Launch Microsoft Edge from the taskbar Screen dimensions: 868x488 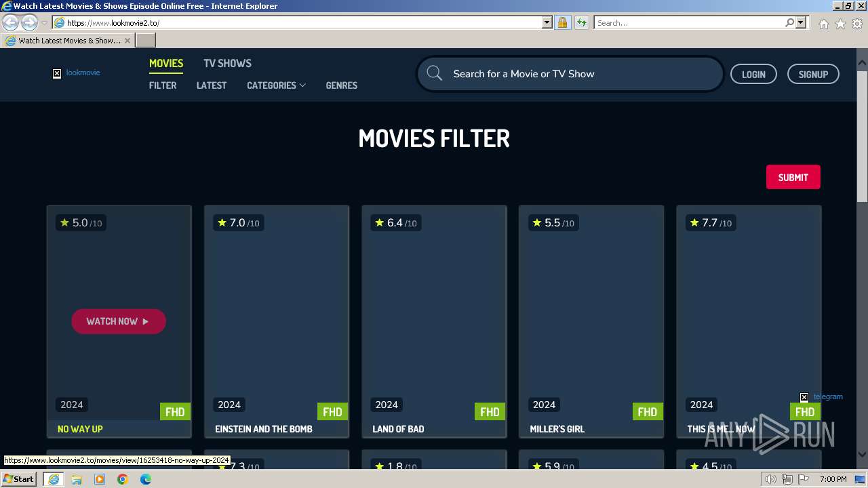tap(146, 479)
